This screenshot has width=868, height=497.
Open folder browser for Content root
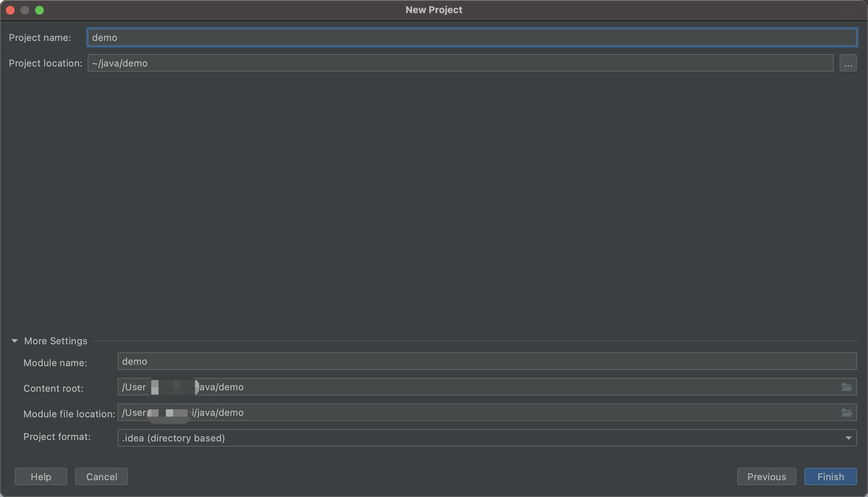click(x=846, y=387)
